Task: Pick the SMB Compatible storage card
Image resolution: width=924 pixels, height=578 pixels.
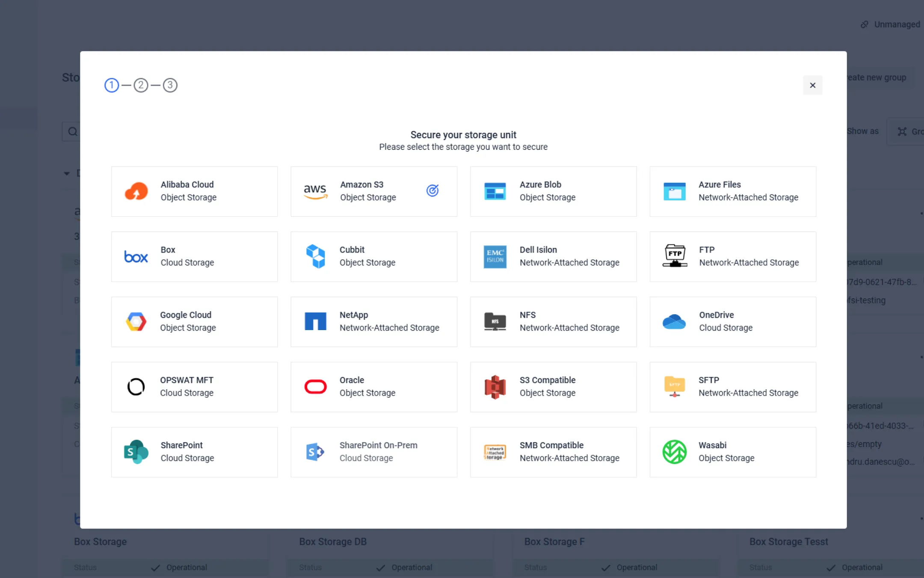Action: pos(553,452)
